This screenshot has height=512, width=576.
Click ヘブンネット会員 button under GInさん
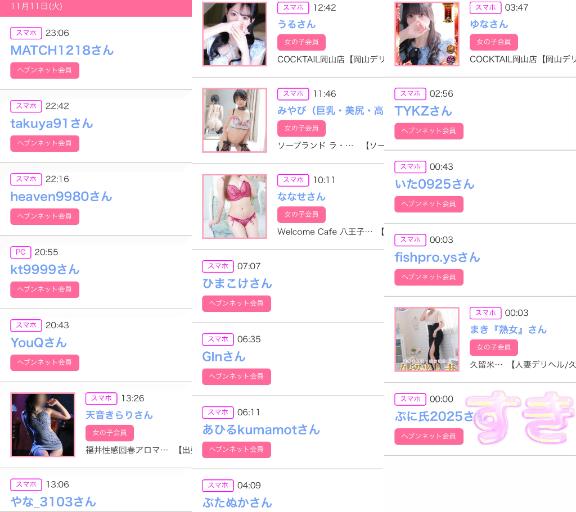(236, 376)
